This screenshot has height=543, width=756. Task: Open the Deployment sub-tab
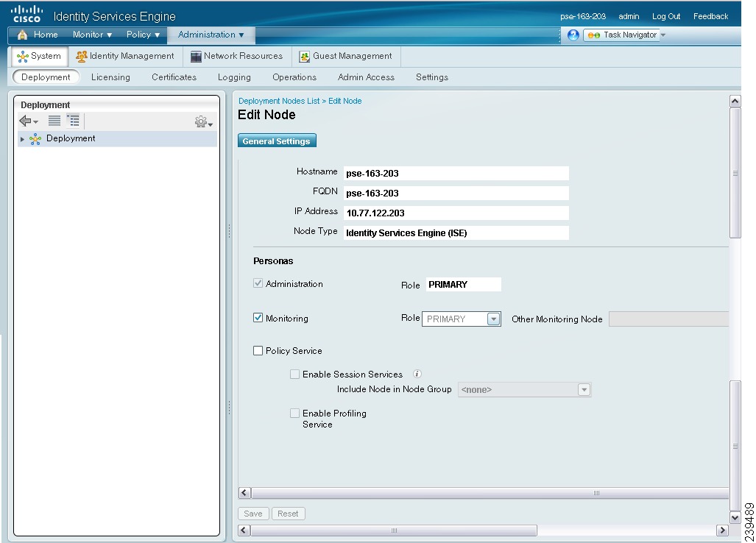(46, 77)
